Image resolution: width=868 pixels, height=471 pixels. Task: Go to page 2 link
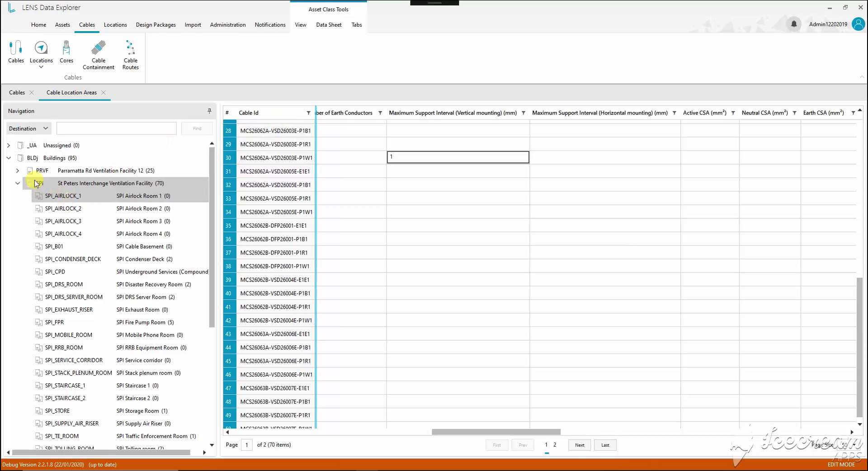(555, 445)
